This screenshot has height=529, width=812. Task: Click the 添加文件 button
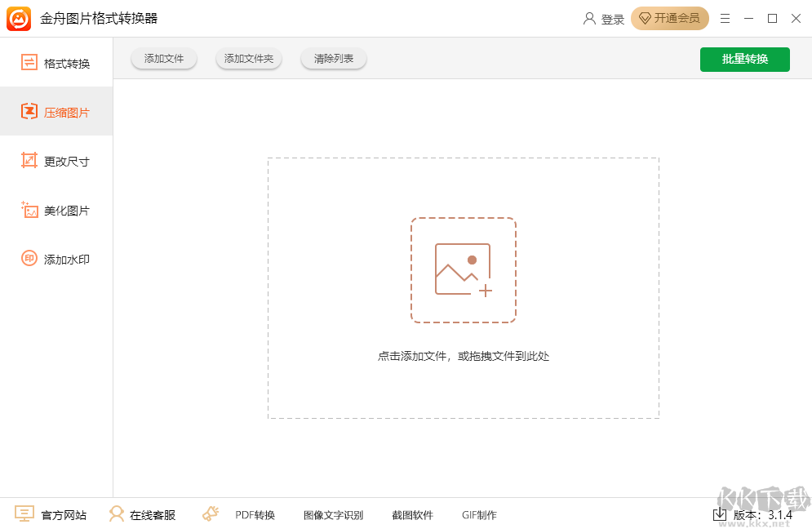pyautogui.click(x=164, y=58)
